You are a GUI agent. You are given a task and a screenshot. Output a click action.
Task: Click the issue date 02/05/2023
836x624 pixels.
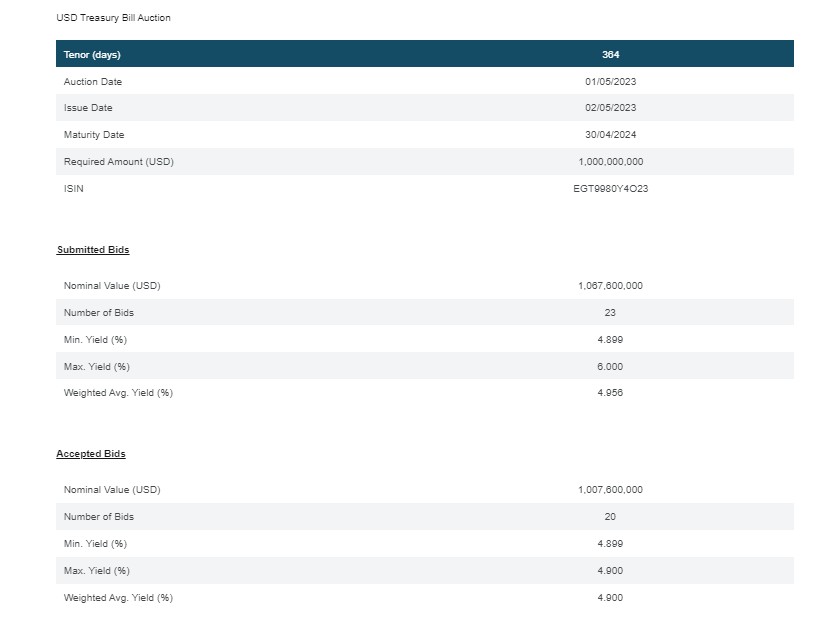pyautogui.click(x=610, y=108)
